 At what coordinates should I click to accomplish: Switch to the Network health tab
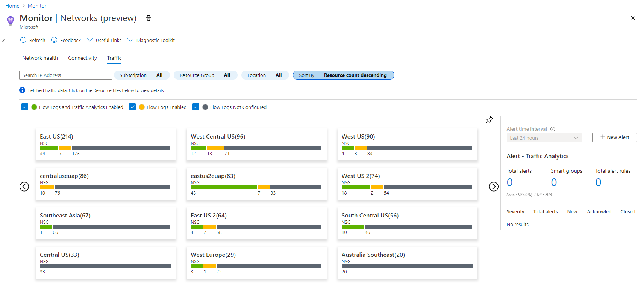coord(40,58)
